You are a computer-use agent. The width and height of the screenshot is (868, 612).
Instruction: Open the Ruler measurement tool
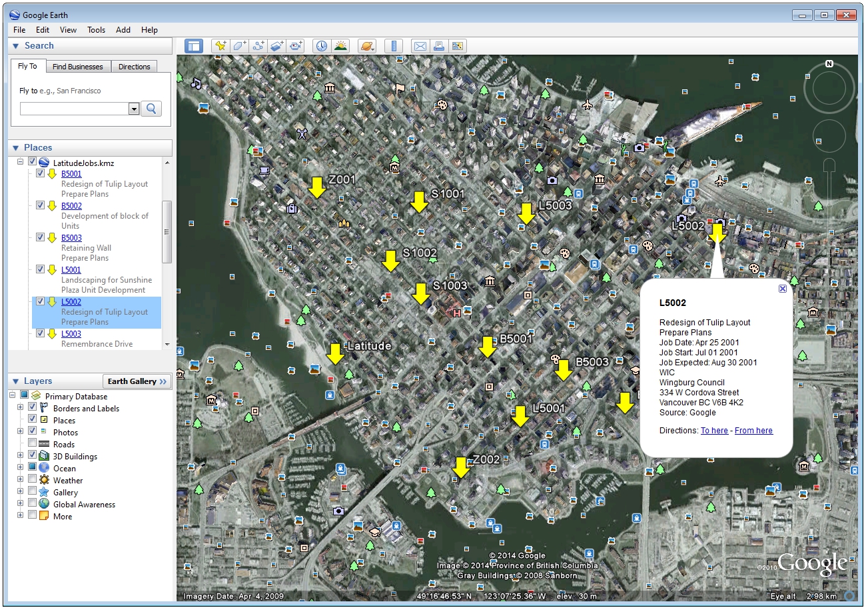click(x=394, y=46)
